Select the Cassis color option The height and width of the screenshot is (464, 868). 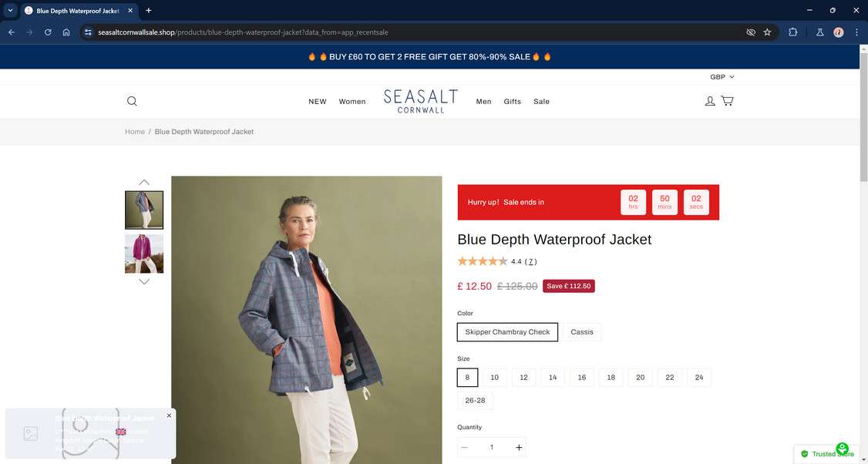click(x=582, y=331)
